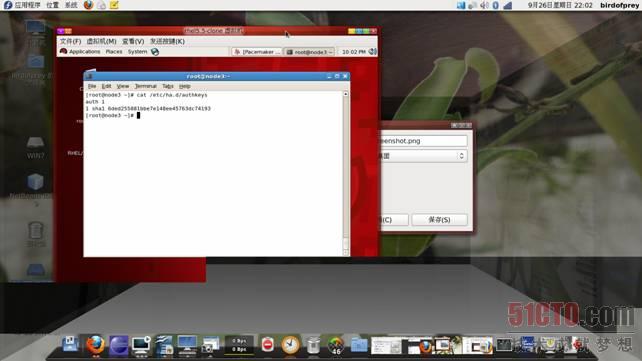The height and width of the screenshot is (361, 642).
Task: Click the guest panel volume icon
Action: 373,52
